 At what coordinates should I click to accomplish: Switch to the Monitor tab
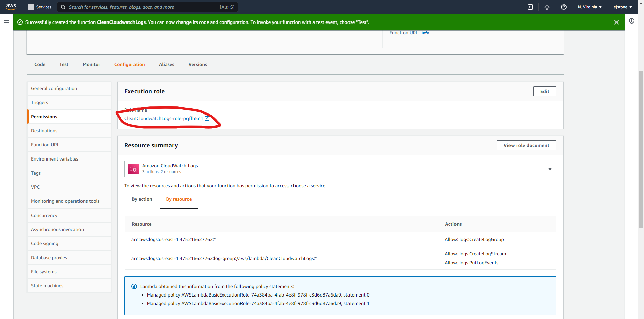point(91,64)
